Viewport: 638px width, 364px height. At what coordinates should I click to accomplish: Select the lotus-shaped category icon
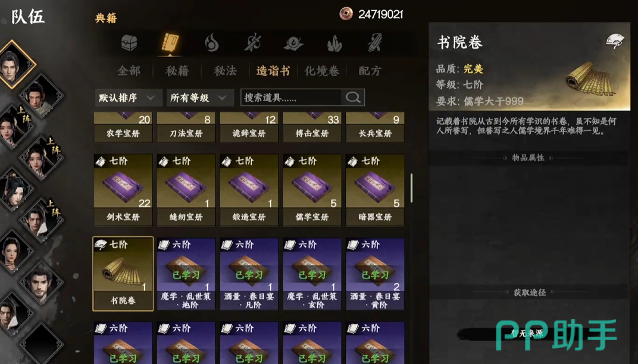click(293, 43)
